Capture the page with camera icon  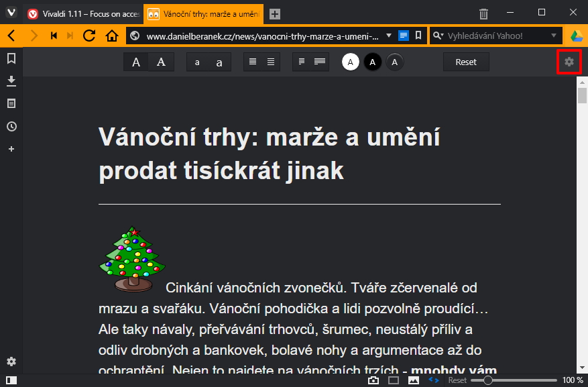point(373,380)
